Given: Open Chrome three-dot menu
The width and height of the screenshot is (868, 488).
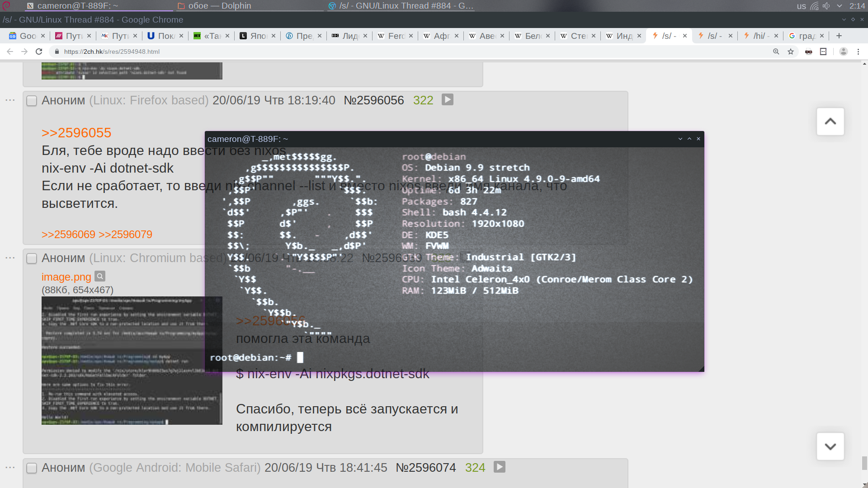Looking at the screenshot, I should (x=858, y=52).
